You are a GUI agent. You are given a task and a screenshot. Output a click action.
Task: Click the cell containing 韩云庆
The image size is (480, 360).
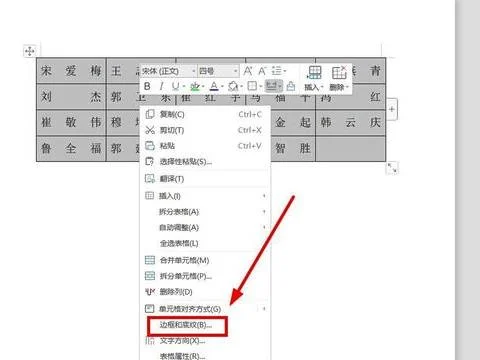pos(351,122)
